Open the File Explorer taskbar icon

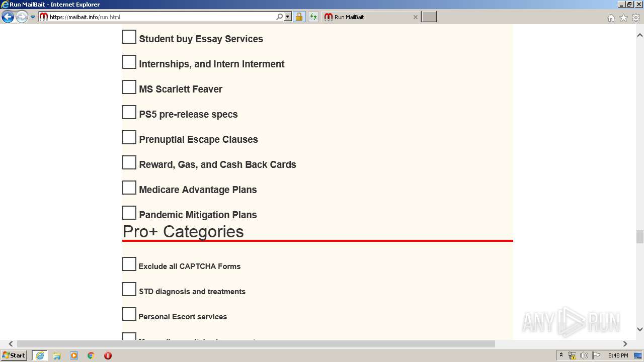click(57, 355)
